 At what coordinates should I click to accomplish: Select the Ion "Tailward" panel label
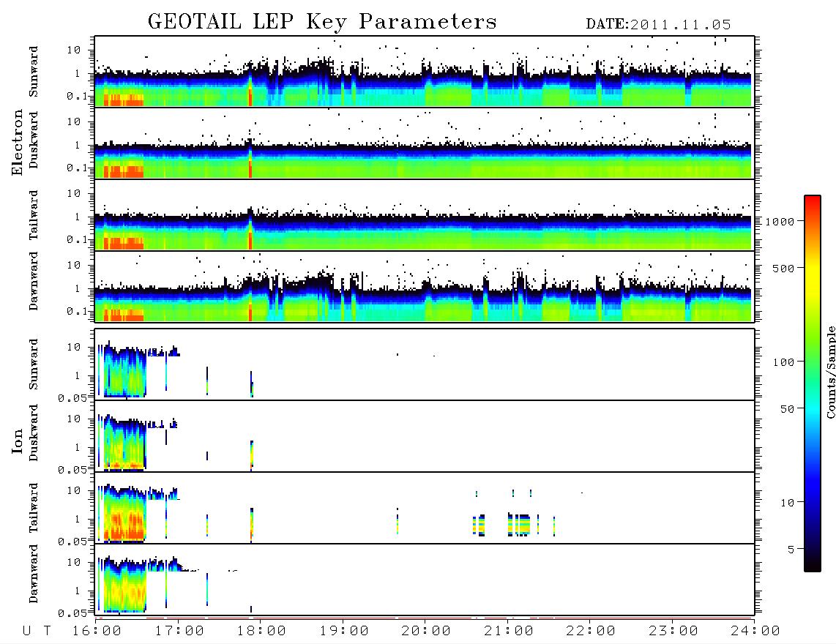[34, 508]
